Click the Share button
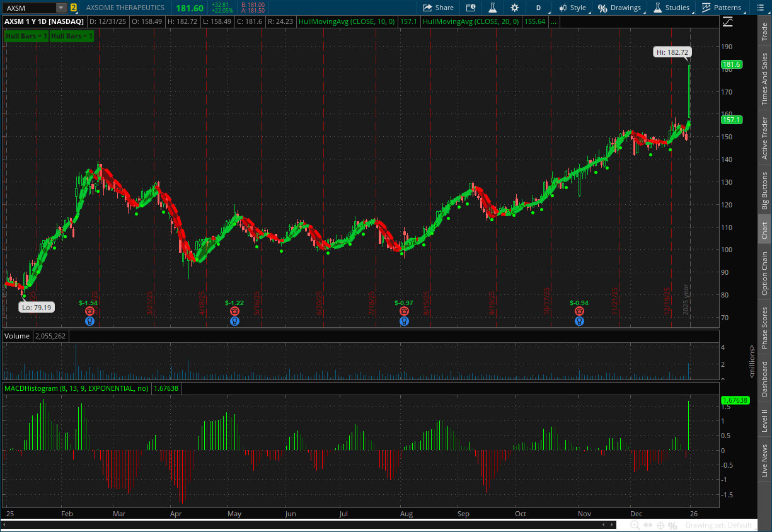This screenshot has width=772, height=532. coord(438,8)
